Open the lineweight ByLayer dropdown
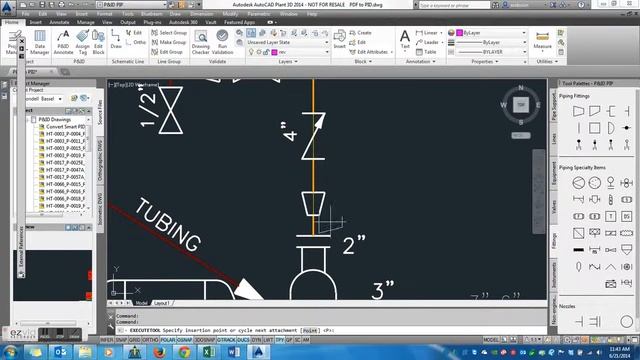This screenshot has height=360, width=640. (491, 42)
